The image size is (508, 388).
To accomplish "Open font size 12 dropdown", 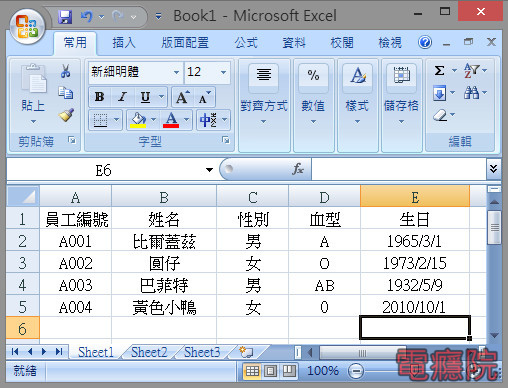I will coord(223,72).
